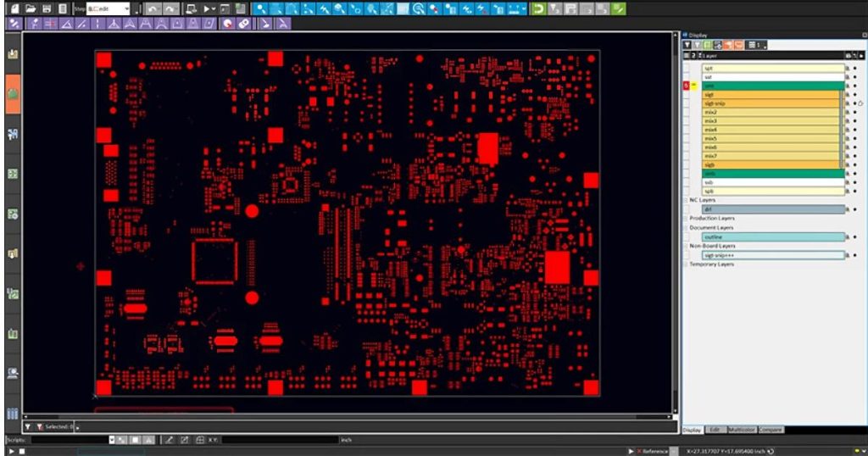Click the yellow marker beside the red layer box
This screenshot has height=456, width=868.
pos(693,86)
